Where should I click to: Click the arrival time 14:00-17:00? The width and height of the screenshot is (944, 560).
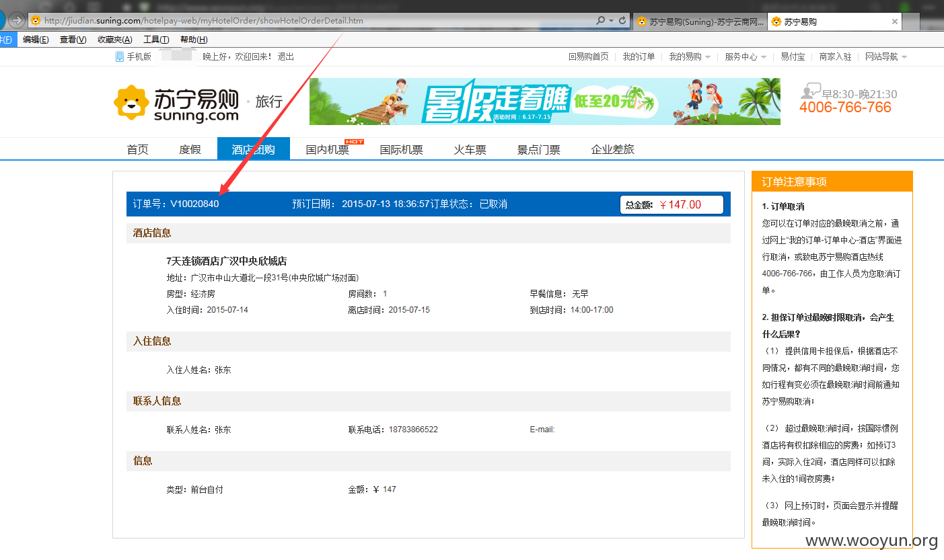pyautogui.click(x=592, y=310)
